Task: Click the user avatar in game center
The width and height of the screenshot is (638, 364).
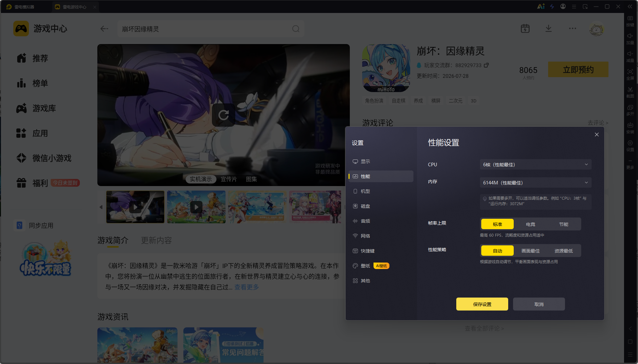Action: tap(596, 29)
